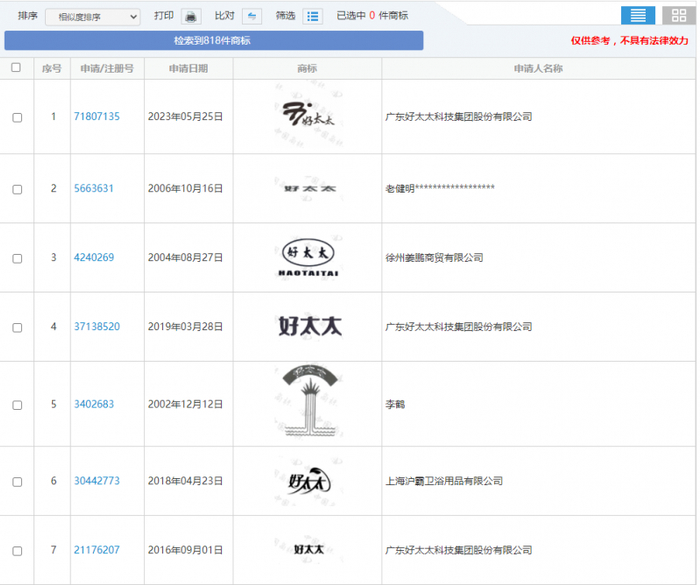Check the box for row 2

pyautogui.click(x=17, y=189)
